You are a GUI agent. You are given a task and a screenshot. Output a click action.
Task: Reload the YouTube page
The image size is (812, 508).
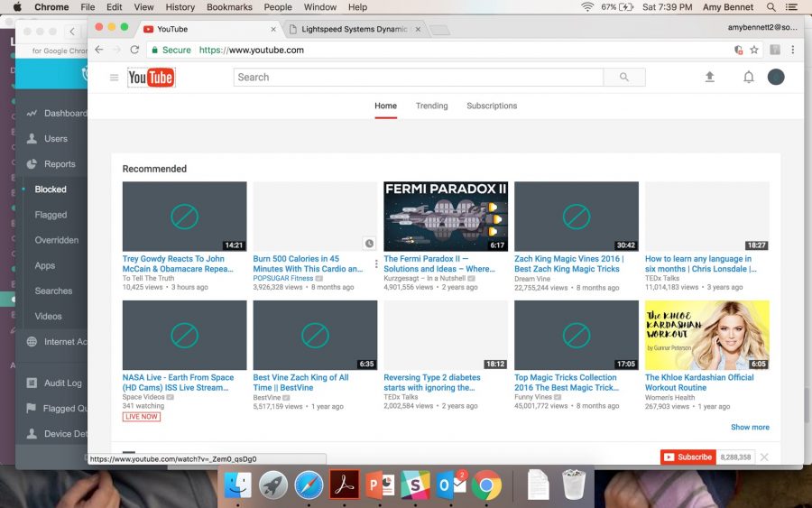[134, 50]
